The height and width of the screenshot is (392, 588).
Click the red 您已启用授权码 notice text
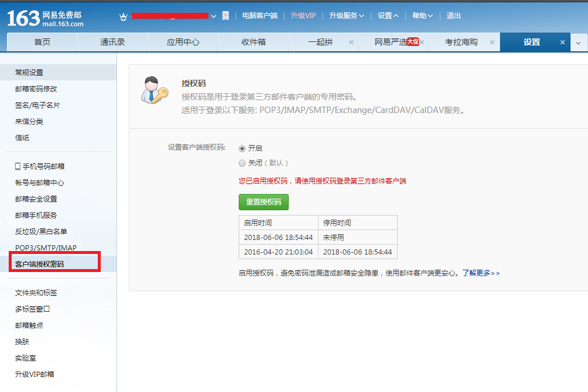322,181
